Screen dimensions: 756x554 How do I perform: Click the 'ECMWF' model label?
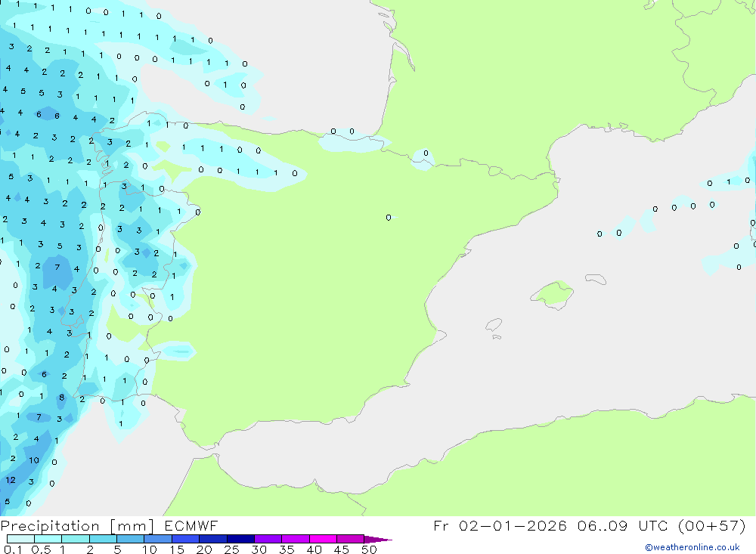[191, 525]
